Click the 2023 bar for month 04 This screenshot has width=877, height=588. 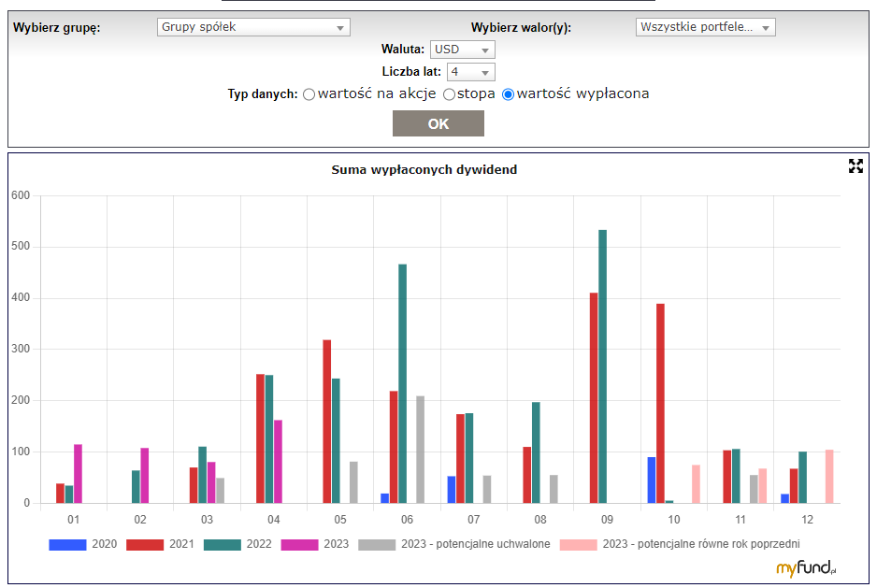pos(278,462)
